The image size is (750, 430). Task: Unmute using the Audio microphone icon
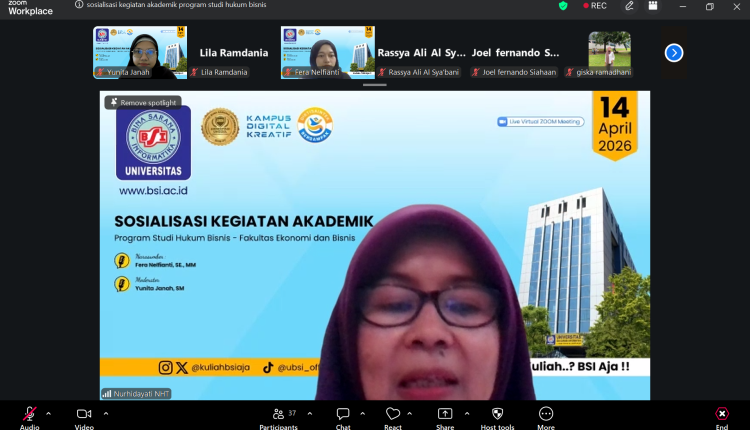(x=30, y=414)
